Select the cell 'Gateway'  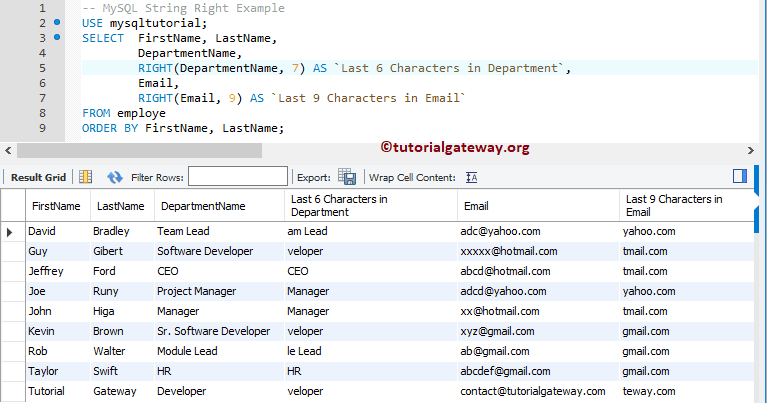[122, 392]
